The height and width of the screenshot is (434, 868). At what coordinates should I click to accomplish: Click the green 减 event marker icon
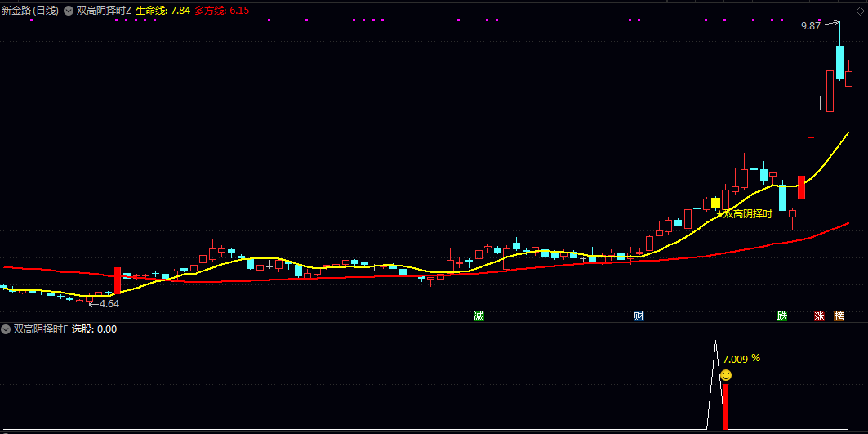[479, 316]
